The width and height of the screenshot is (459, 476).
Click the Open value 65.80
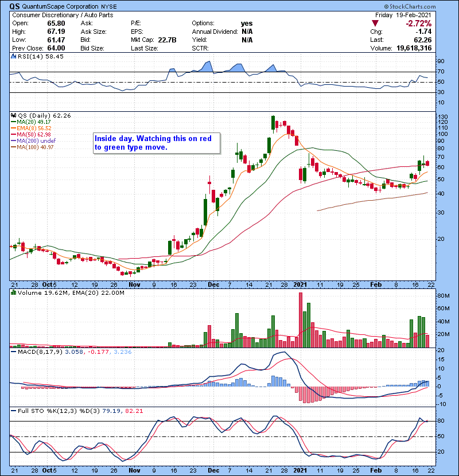[56, 24]
